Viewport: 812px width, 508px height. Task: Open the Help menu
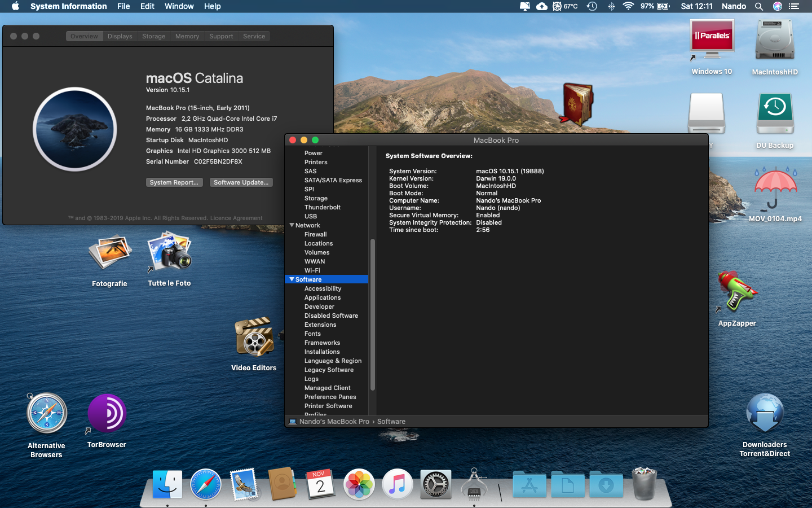click(x=212, y=6)
